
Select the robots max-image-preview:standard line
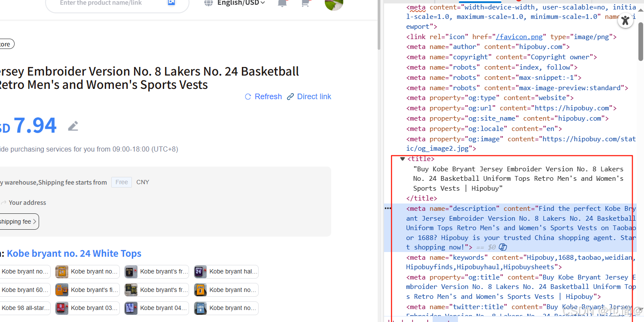point(517,88)
